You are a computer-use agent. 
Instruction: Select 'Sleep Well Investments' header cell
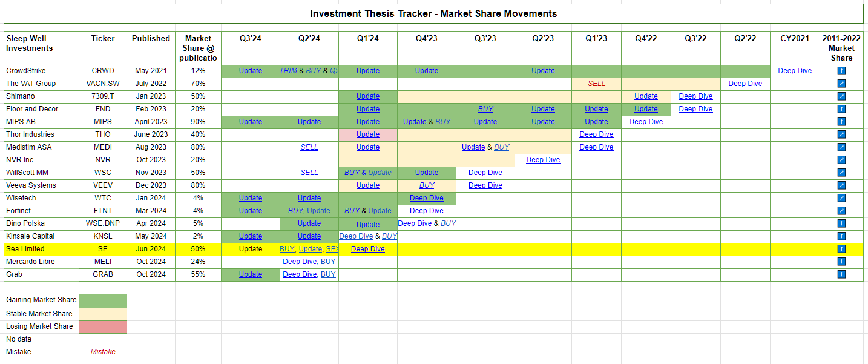pyautogui.click(x=41, y=48)
